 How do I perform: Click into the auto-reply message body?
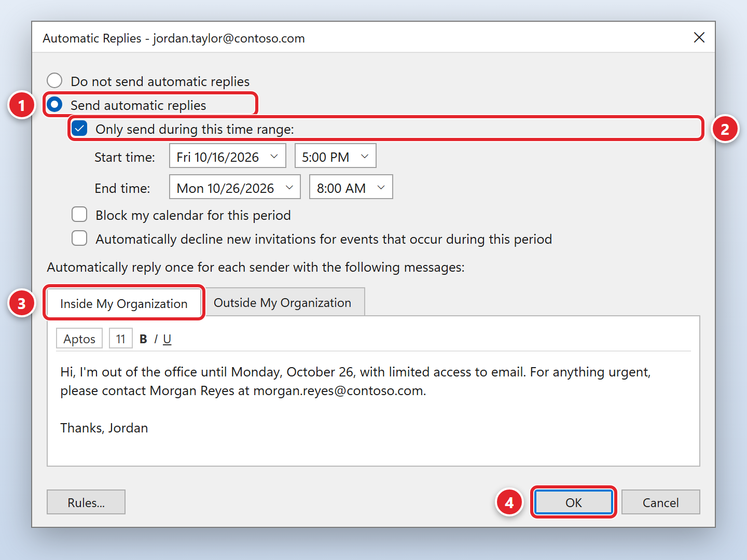click(x=374, y=409)
